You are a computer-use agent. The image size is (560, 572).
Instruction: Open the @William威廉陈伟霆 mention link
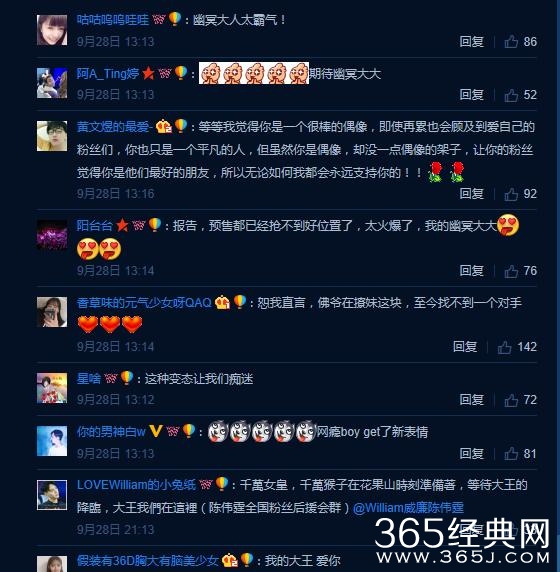(408, 508)
